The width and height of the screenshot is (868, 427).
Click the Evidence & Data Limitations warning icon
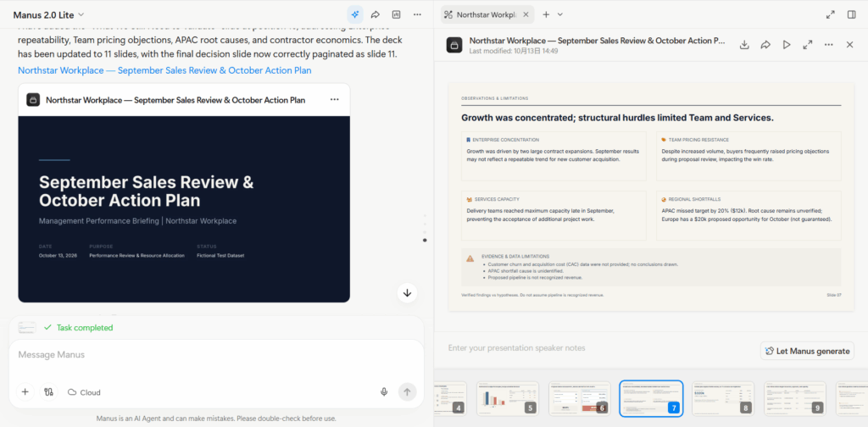click(x=470, y=258)
